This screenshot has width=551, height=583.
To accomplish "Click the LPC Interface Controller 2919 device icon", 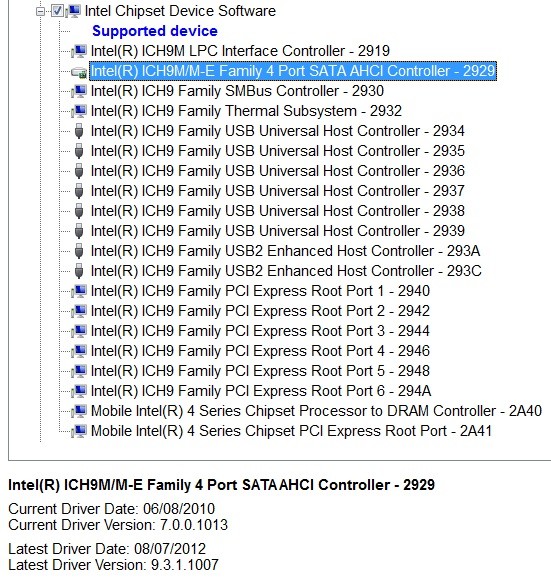I will coord(79,51).
